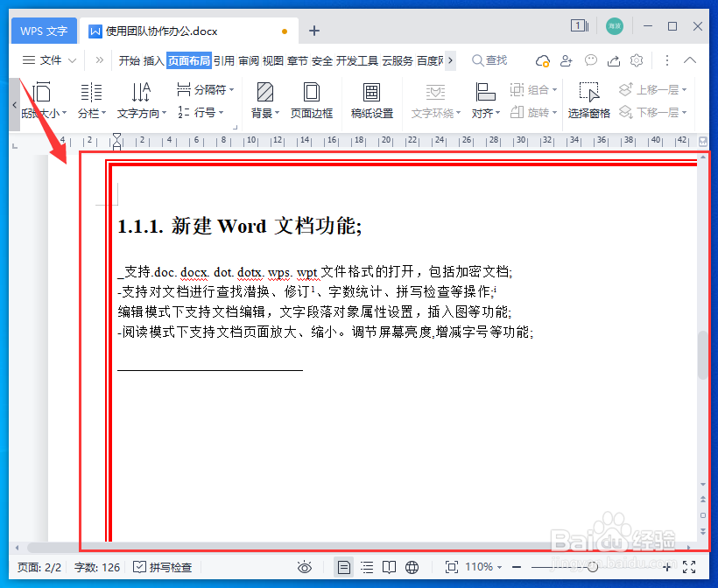Switch to the 插入 tab
Viewport: 718px width, 588px height.
click(x=153, y=60)
